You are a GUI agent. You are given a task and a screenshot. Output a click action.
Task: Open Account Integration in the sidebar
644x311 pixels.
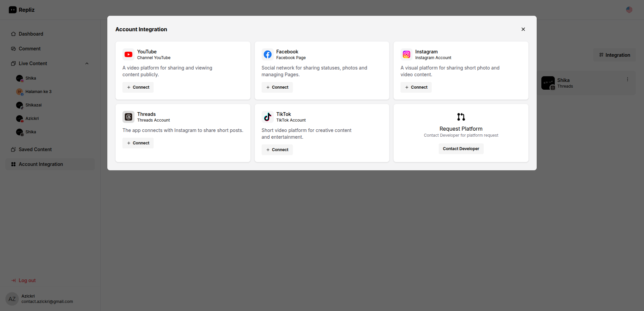pyautogui.click(x=50, y=164)
